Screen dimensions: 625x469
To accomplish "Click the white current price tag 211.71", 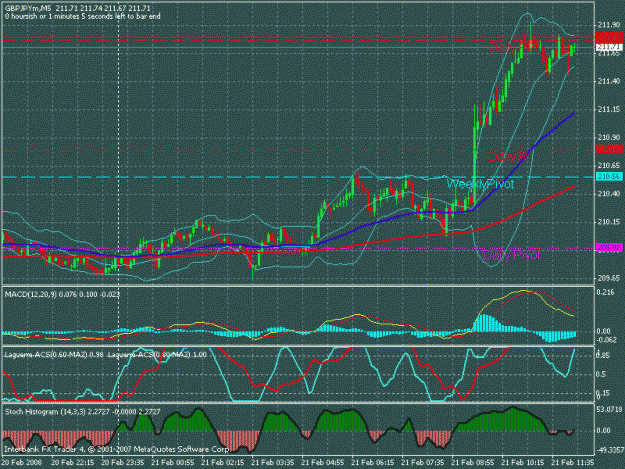I will tap(609, 47).
